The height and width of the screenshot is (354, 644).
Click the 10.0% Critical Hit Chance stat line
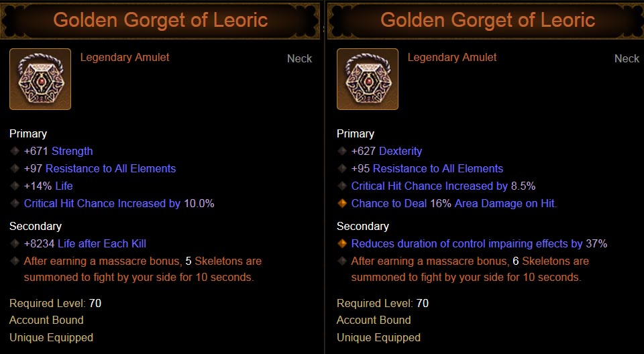pyautogui.click(x=119, y=203)
